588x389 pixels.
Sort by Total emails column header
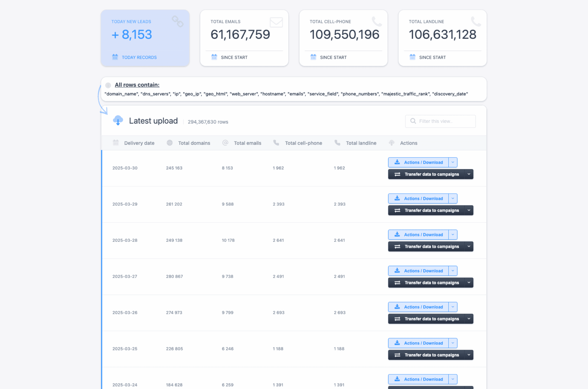247,143
